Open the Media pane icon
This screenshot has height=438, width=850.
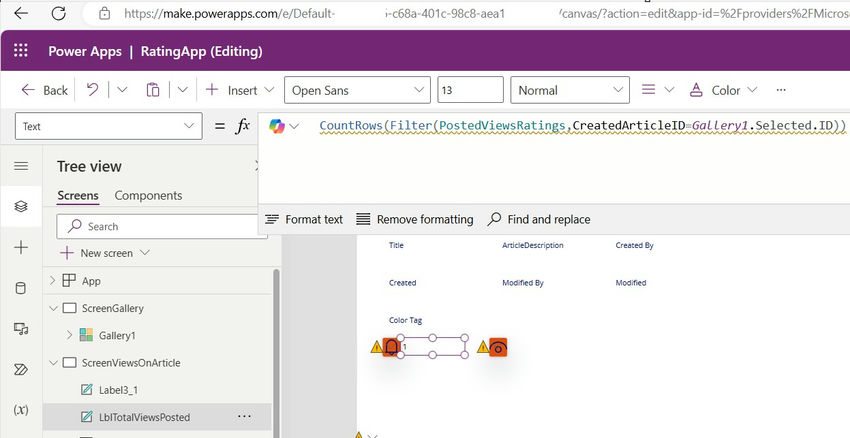click(21, 328)
